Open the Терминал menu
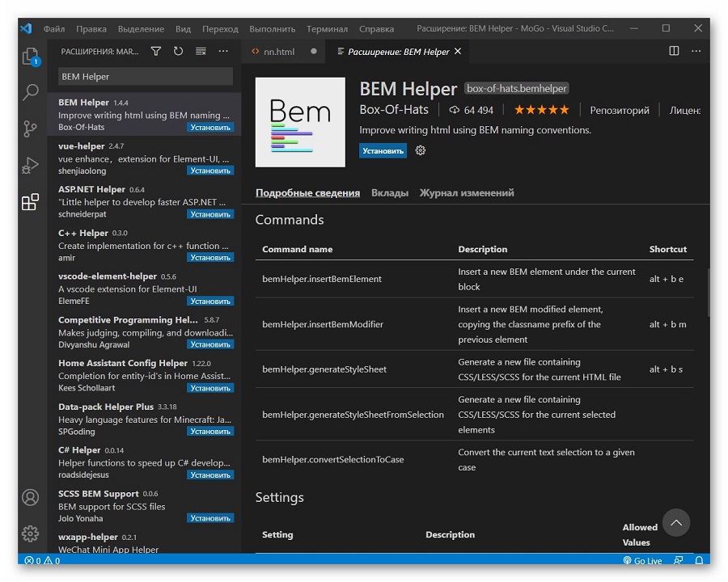Image resolution: width=728 pixels, height=582 pixels. (x=327, y=29)
